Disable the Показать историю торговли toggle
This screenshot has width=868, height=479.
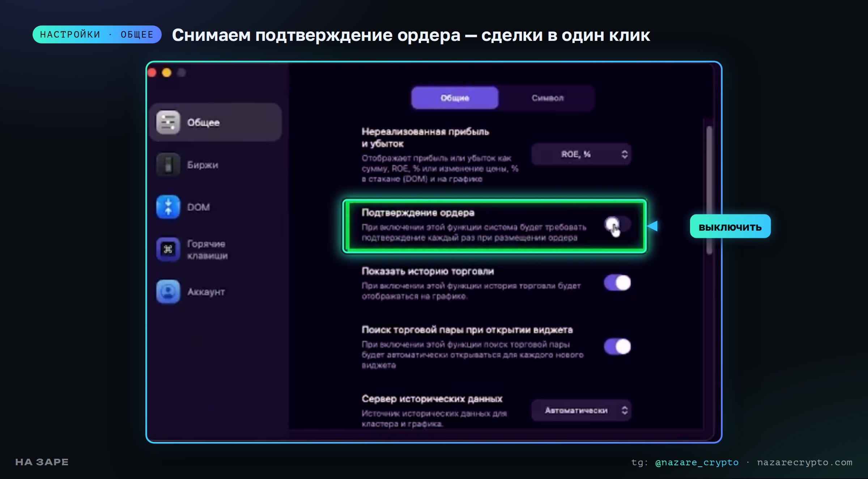[x=617, y=283]
